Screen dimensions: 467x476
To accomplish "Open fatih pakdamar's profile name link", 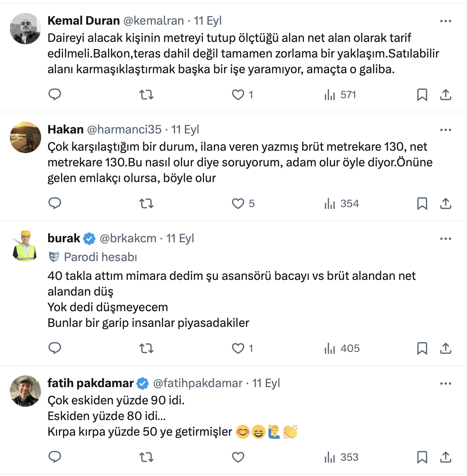I will click(91, 383).
